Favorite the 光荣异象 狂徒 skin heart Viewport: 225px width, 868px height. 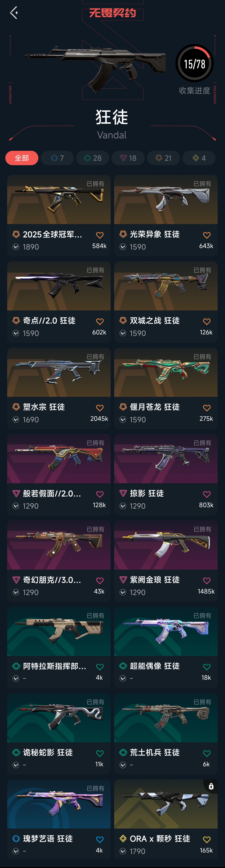coord(207,235)
